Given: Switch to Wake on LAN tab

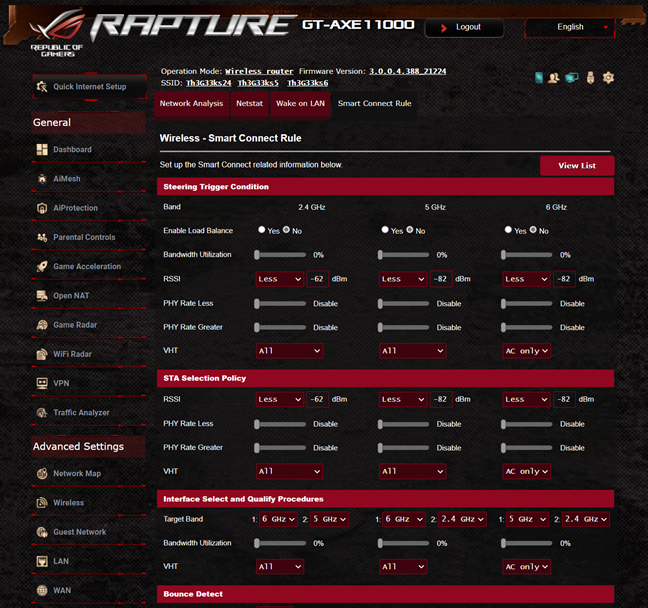Looking at the screenshot, I should click(300, 104).
